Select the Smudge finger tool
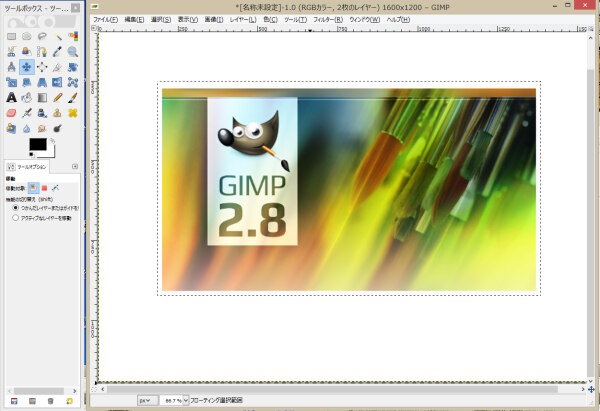The height and width of the screenshot is (411, 600). tap(42, 129)
